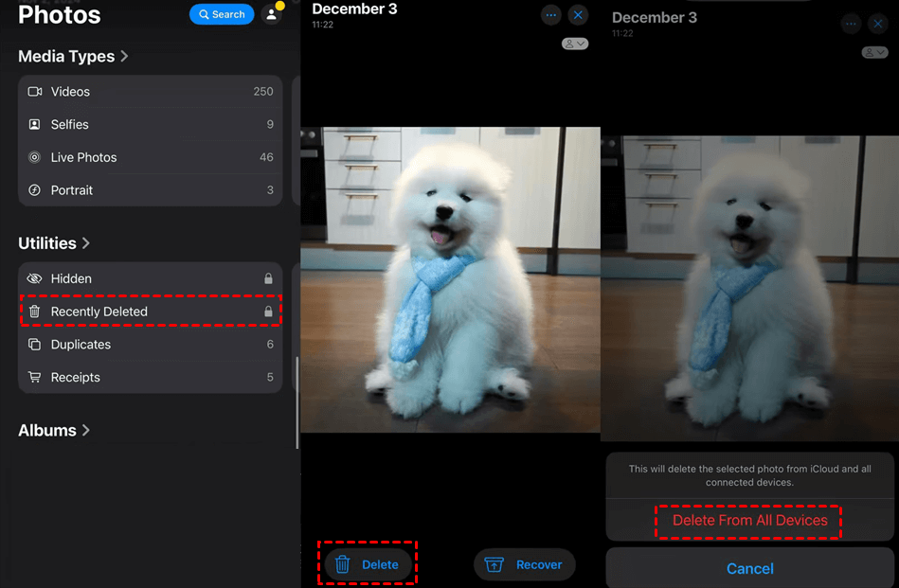
Task: Click the Videos camera icon
Action: pyautogui.click(x=35, y=92)
